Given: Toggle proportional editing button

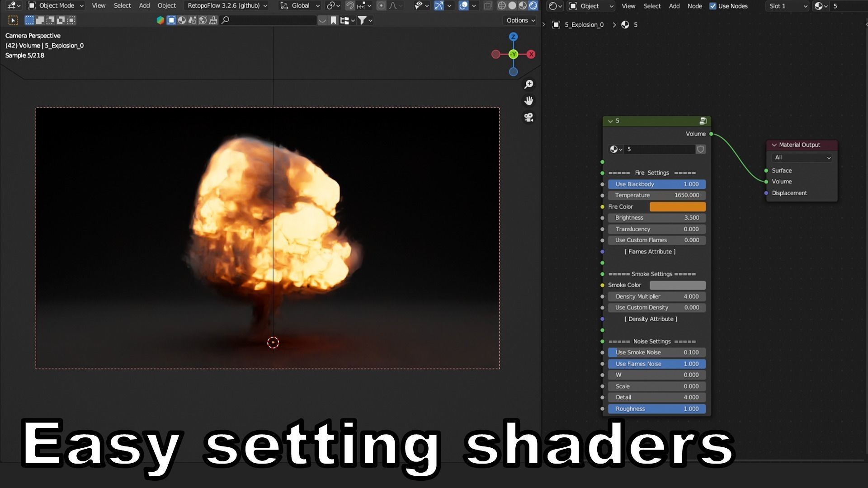Looking at the screenshot, I should (x=382, y=6).
